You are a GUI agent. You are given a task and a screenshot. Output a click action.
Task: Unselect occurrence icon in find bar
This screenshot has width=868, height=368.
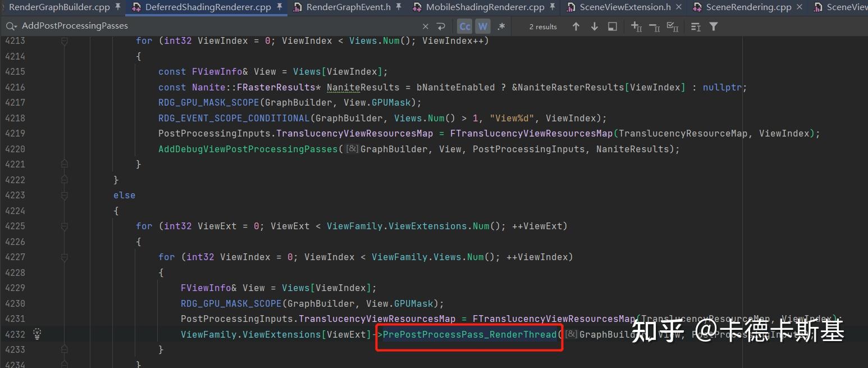[x=654, y=26]
